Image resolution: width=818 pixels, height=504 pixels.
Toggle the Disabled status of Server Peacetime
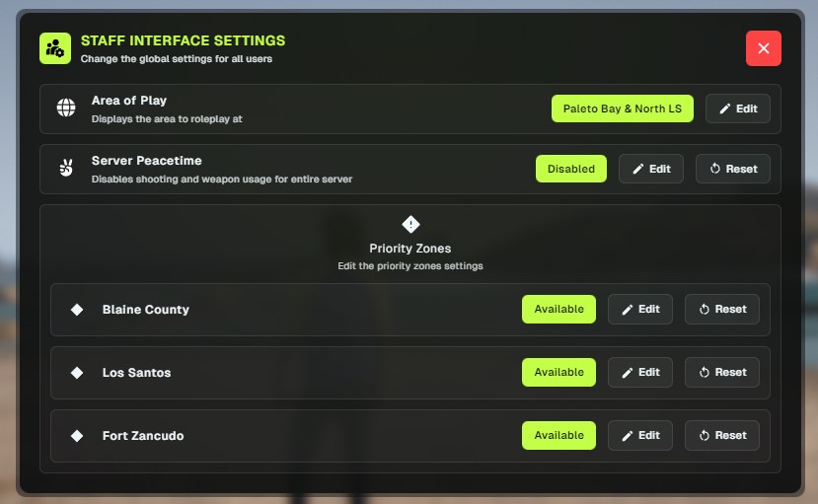[x=571, y=169]
